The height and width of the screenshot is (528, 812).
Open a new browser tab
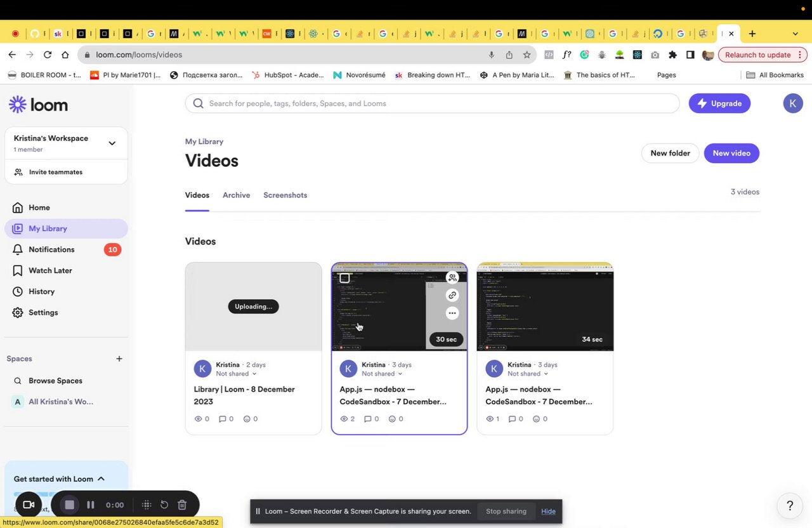click(x=752, y=34)
